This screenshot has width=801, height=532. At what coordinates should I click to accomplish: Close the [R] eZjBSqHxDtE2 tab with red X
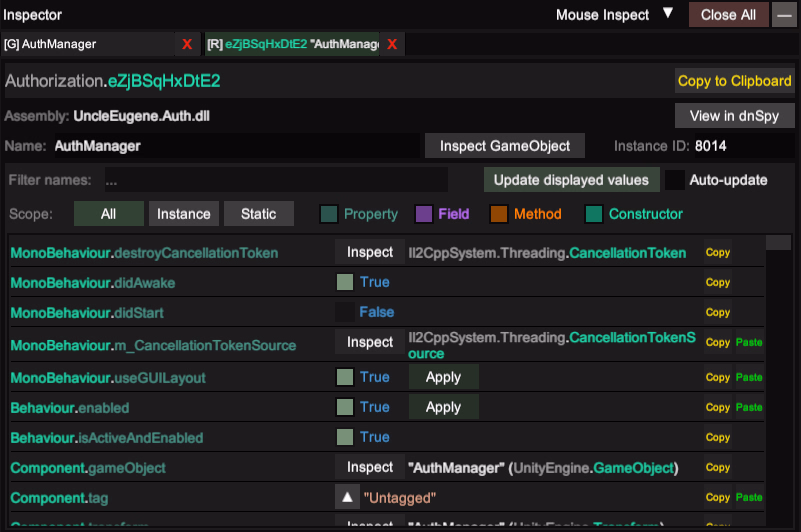click(x=392, y=44)
